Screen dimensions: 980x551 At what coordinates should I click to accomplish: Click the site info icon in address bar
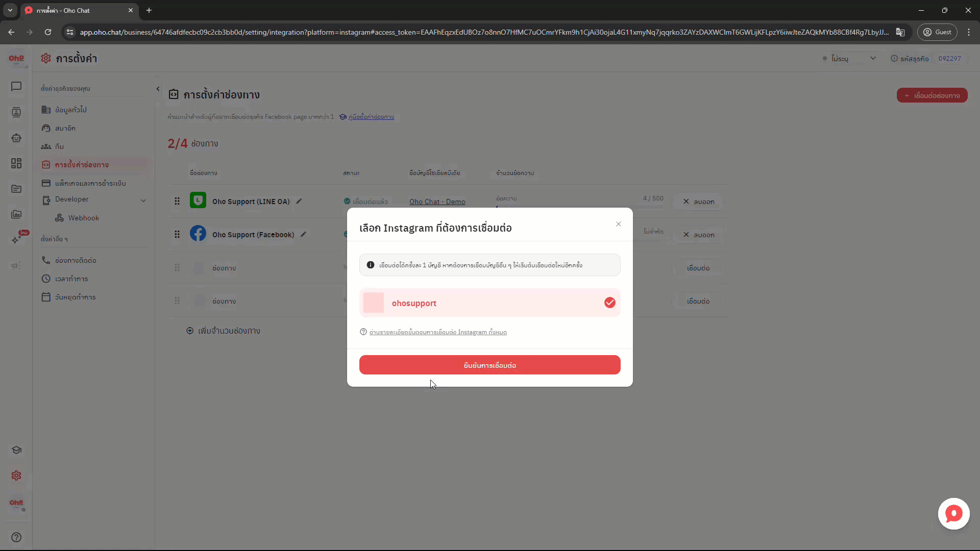[70, 32]
